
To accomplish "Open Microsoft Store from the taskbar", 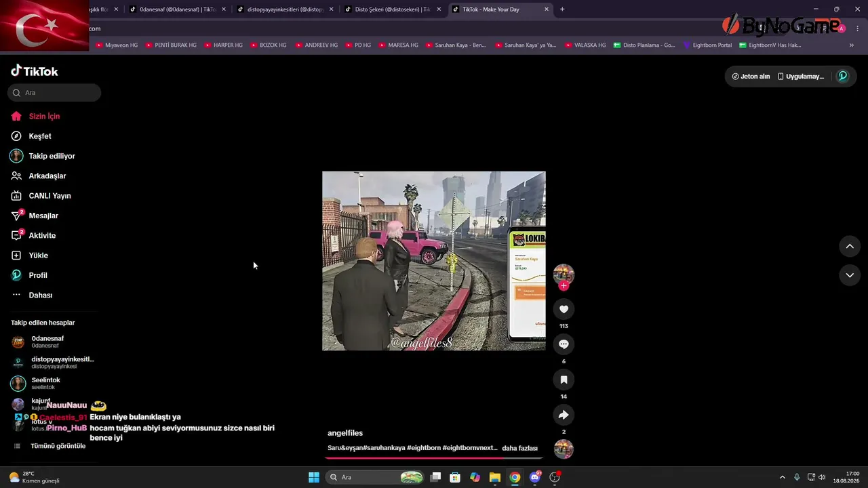I will point(455,477).
